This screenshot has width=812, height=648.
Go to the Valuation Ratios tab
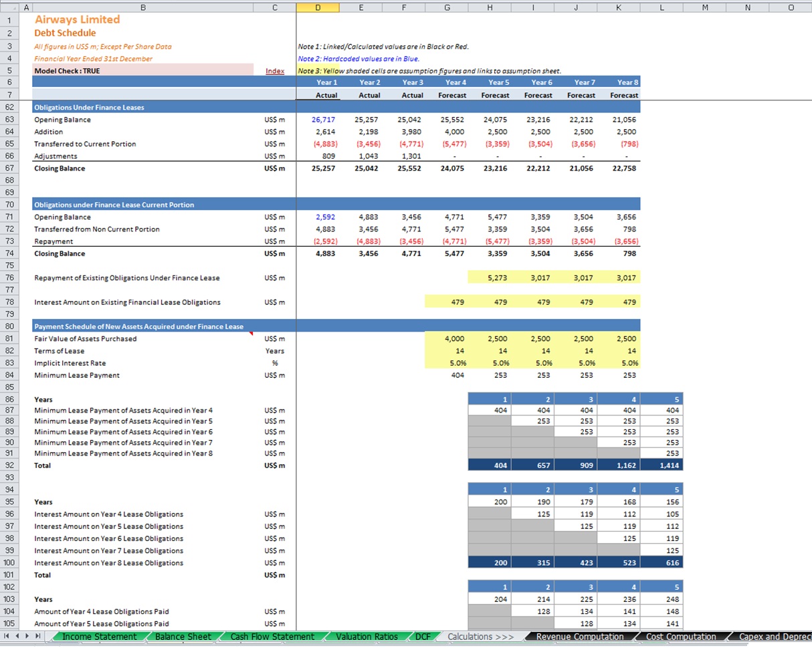[x=367, y=637]
